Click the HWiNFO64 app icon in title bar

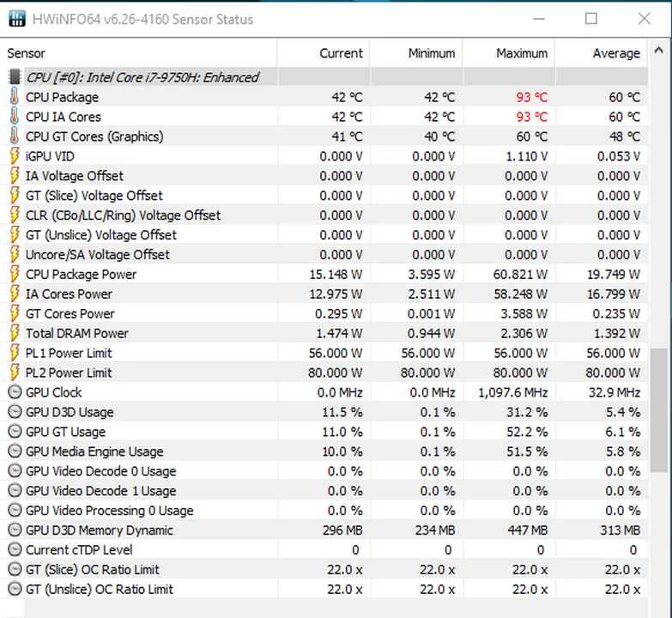(x=16, y=19)
